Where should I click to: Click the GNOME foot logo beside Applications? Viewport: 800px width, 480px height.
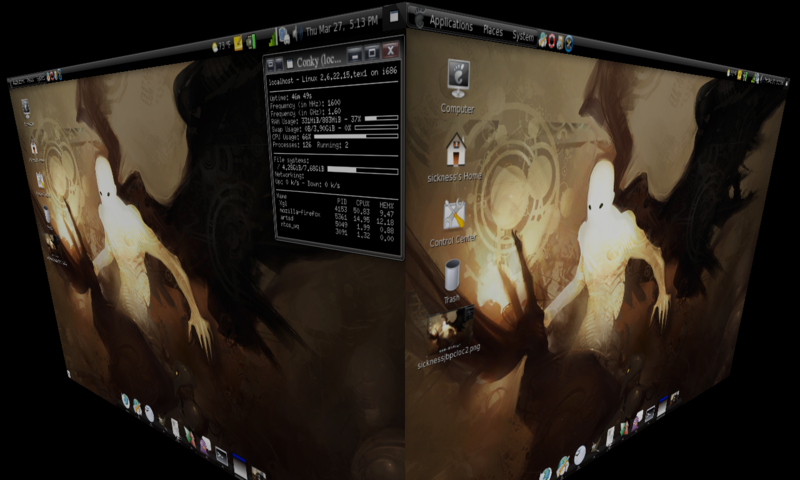(419, 19)
